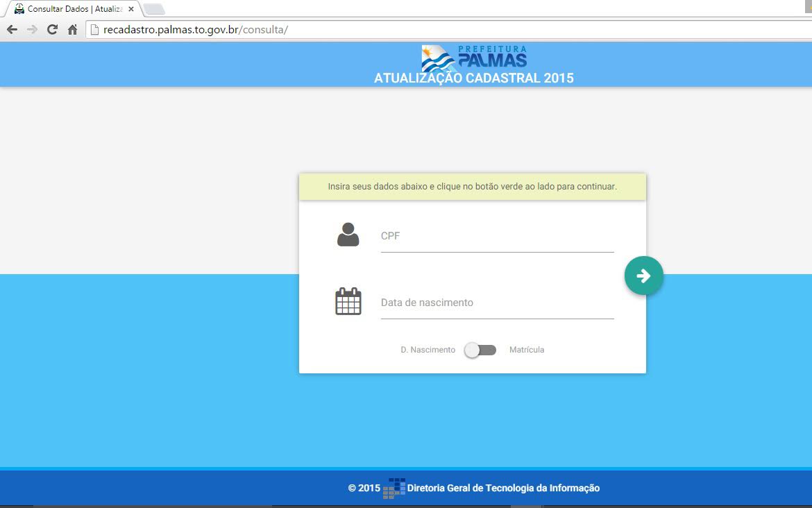The height and width of the screenshot is (508, 812).
Task: Click the page info icon in address bar
Action: pos(95,30)
